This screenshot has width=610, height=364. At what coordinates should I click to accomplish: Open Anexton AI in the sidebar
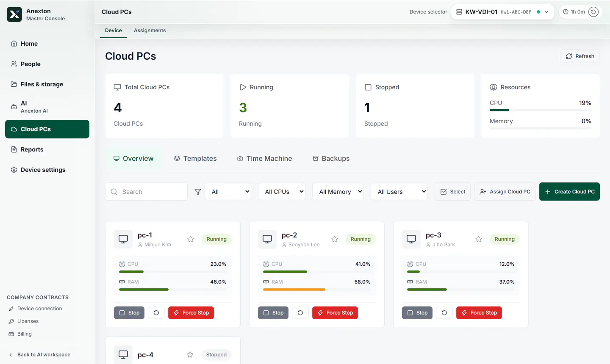(47, 107)
